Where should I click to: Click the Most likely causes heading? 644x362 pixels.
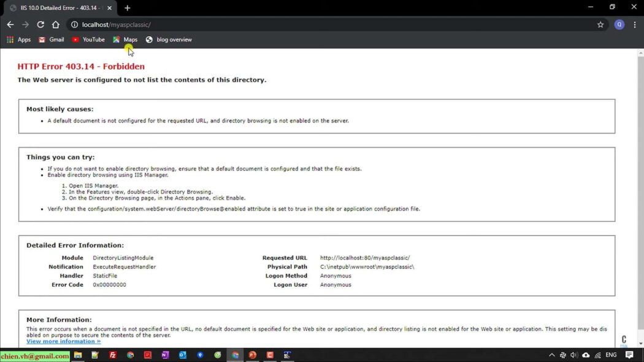60,109
